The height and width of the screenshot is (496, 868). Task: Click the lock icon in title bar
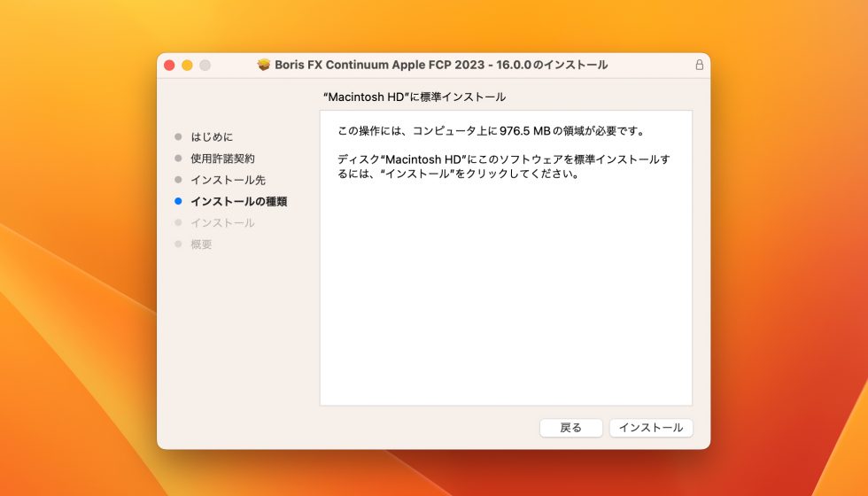pos(699,65)
